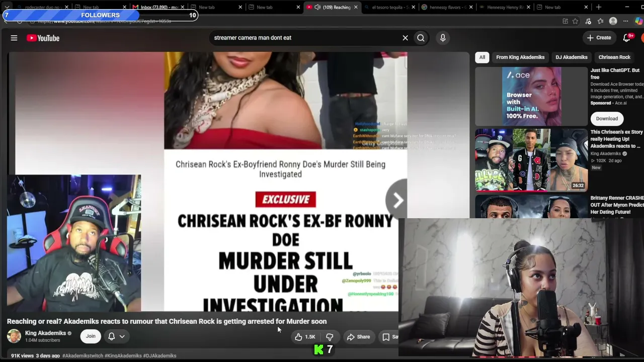Open 'Brittany Renner CRASHES OUT' video title
Image resolution: width=644 pixels, height=362 pixels.
(617, 205)
